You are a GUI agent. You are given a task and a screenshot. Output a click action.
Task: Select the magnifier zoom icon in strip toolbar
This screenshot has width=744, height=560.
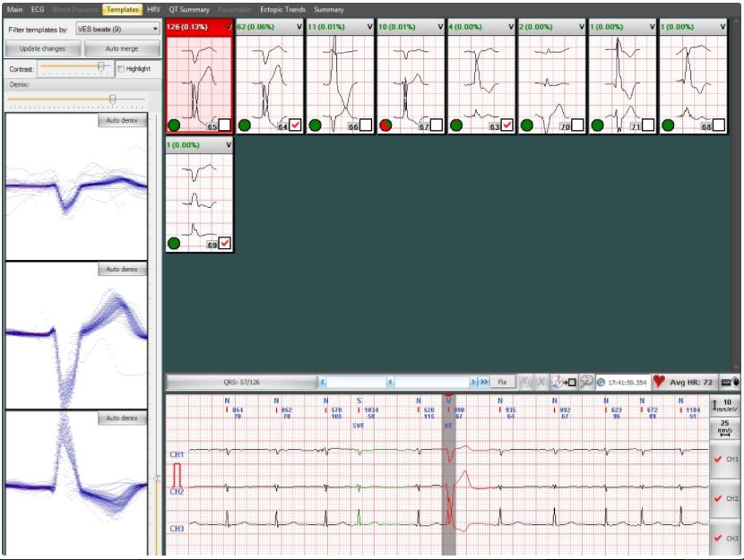click(x=584, y=382)
